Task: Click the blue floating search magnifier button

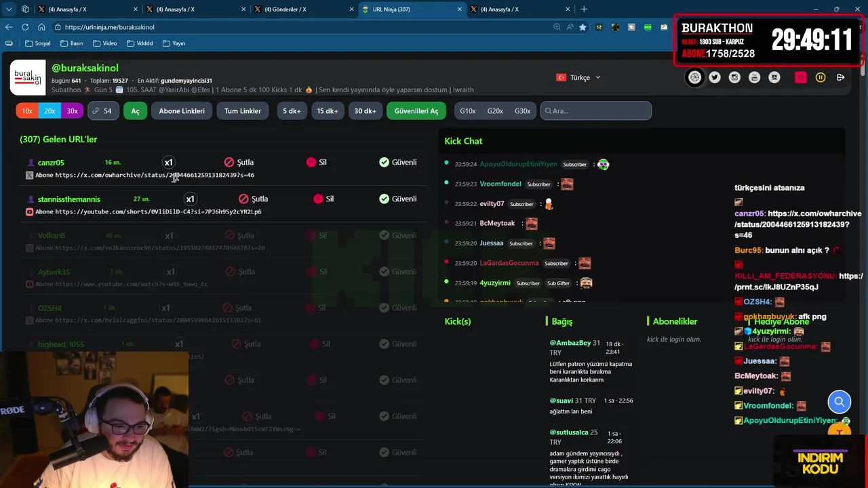Action: click(839, 402)
